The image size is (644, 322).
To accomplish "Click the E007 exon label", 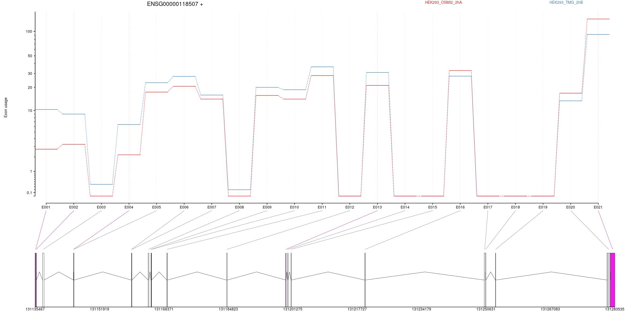I will 212,207.
